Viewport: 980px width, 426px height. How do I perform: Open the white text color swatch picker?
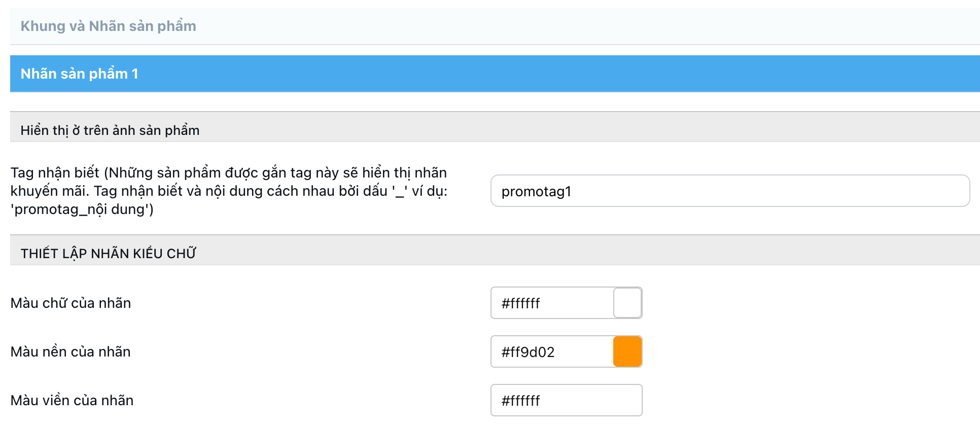[627, 303]
